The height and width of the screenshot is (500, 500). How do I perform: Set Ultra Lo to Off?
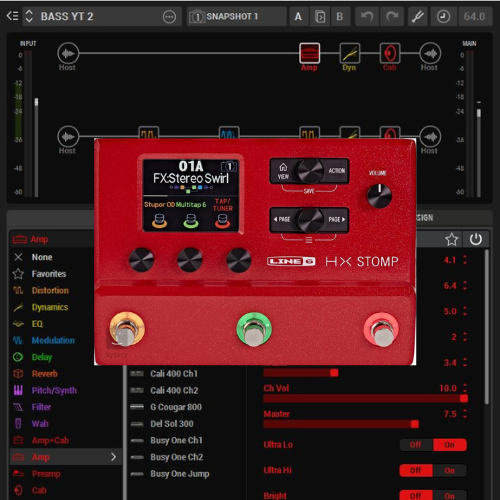coord(416,445)
